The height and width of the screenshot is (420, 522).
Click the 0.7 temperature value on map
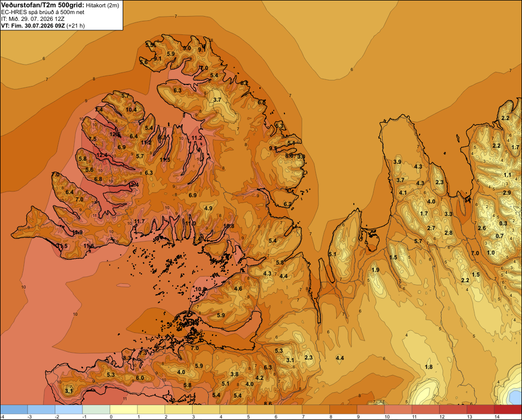[500, 236]
